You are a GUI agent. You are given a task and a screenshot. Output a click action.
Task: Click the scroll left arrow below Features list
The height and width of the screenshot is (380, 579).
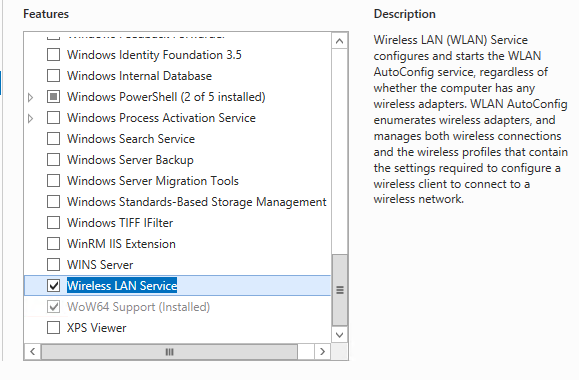pyautogui.click(x=32, y=351)
